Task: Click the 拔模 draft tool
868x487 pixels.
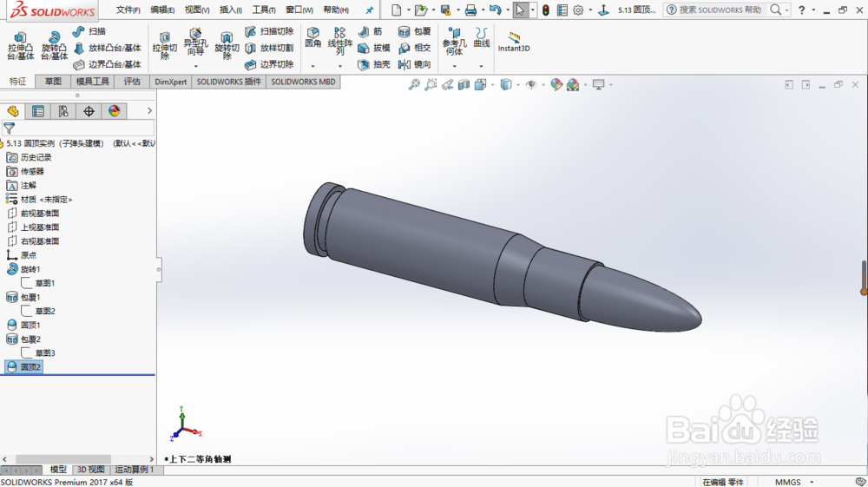Action: (373, 48)
